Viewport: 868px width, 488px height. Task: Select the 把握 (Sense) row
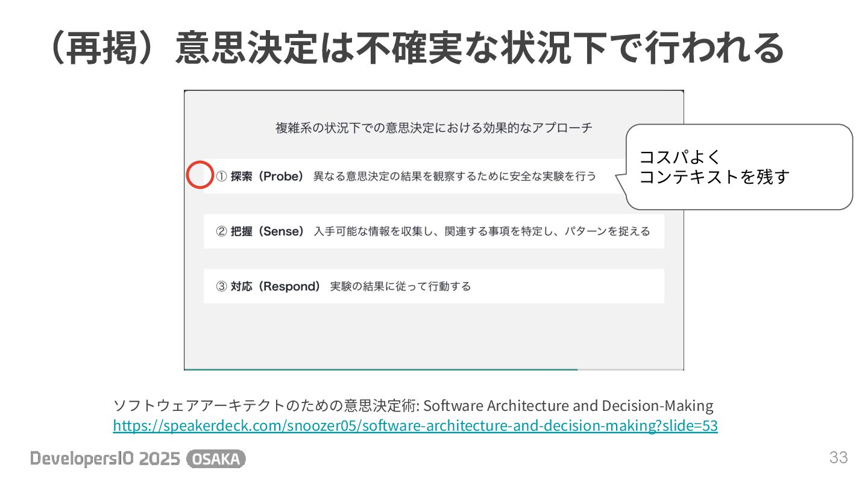pos(434,231)
